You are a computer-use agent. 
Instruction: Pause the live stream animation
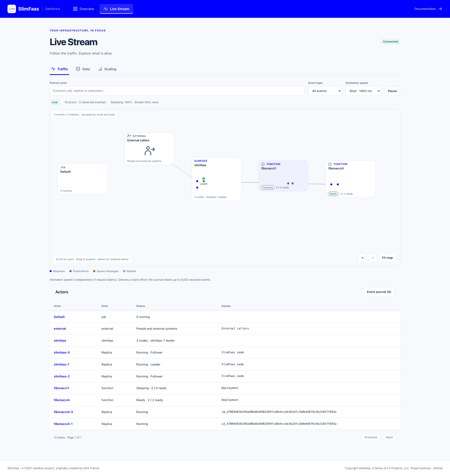pos(392,91)
